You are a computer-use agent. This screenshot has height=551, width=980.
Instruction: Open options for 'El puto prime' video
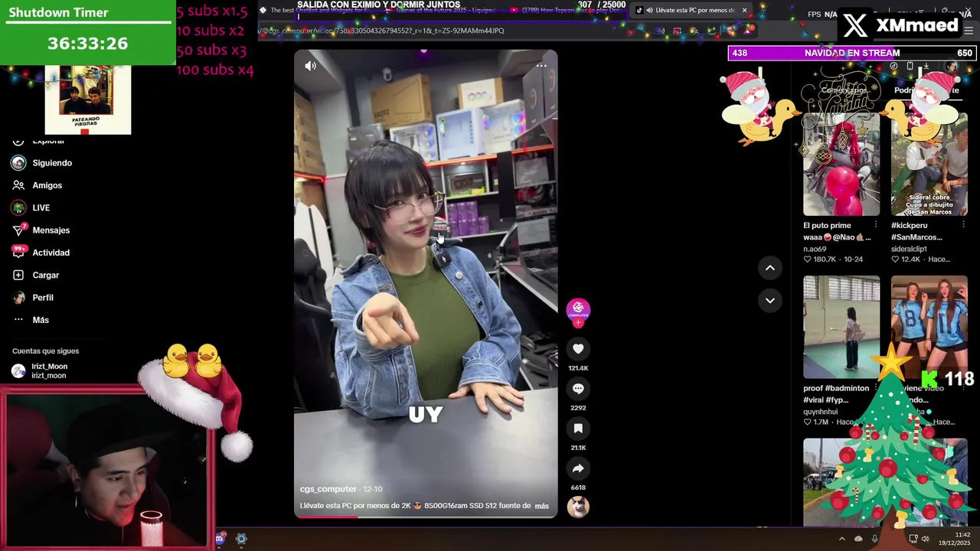[x=875, y=224]
